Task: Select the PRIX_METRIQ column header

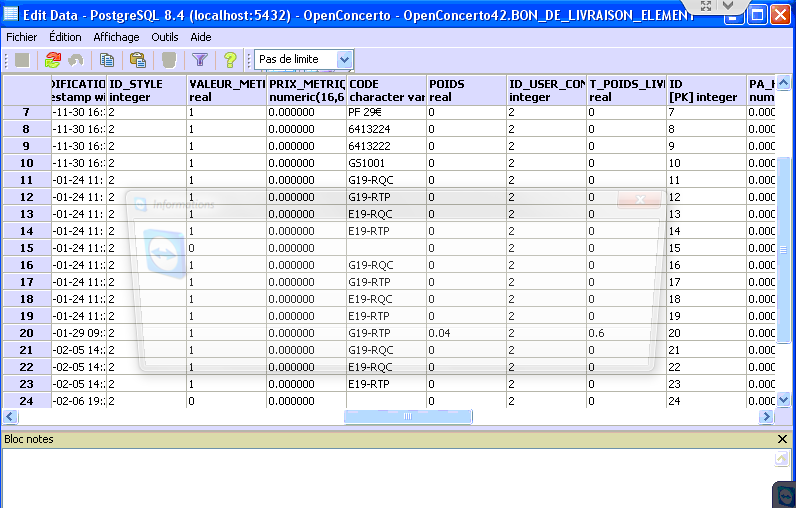Action: pyautogui.click(x=306, y=90)
